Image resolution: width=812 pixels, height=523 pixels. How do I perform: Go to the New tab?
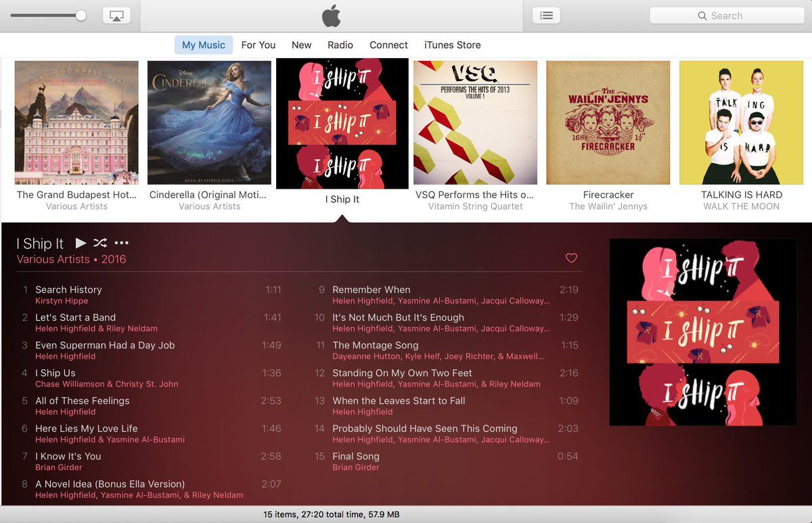302,45
